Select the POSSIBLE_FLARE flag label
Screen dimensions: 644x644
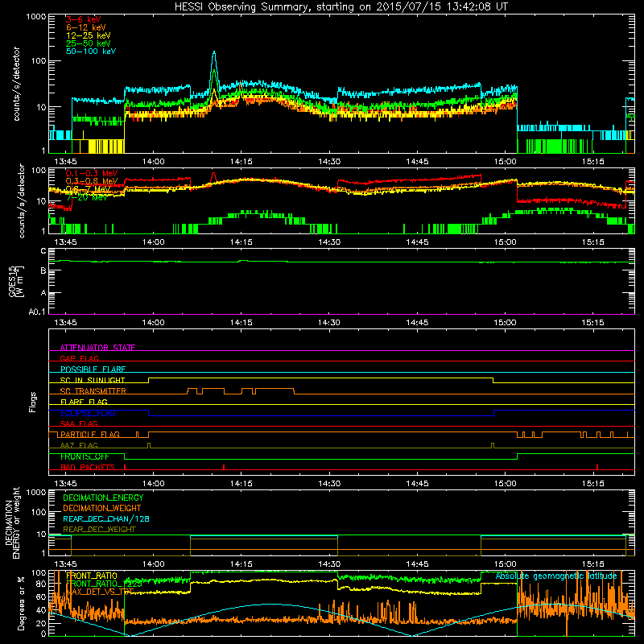click(x=93, y=369)
